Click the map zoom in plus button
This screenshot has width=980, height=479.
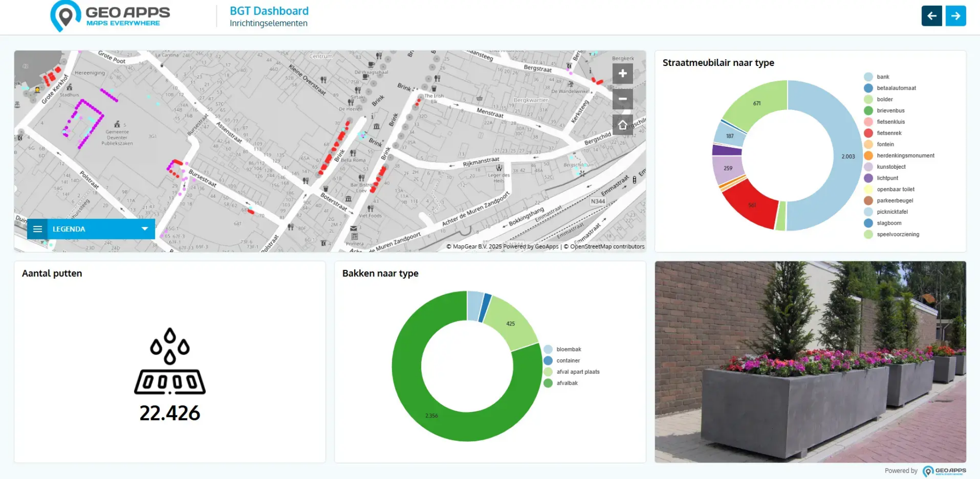click(x=623, y=74)
